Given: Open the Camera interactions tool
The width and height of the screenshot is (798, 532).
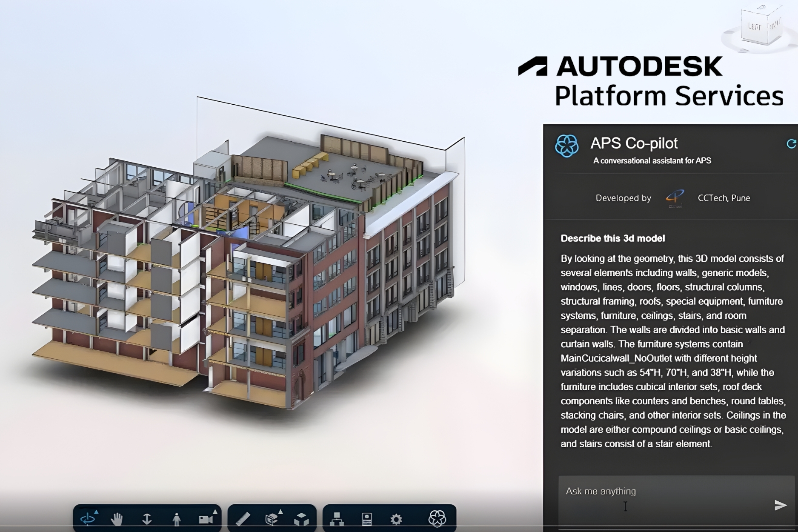Looking at the screenshot, I should [x=205, y=518].
